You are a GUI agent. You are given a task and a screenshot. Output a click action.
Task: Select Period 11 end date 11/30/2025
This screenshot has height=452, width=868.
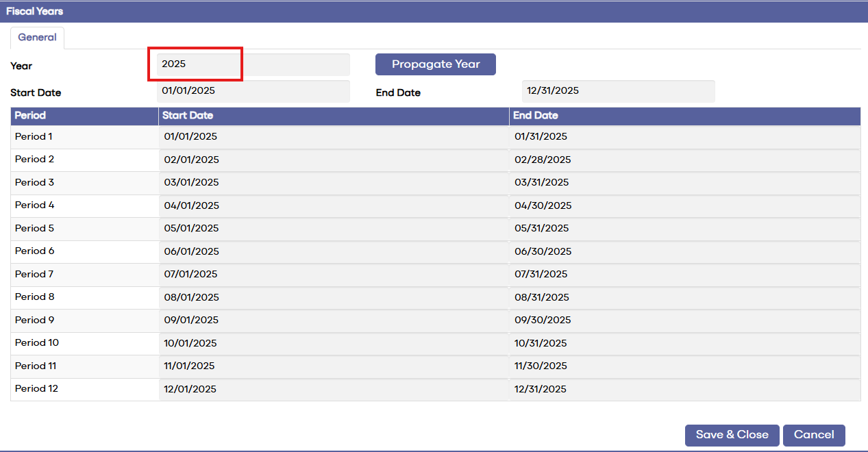[x=684, y=366]
